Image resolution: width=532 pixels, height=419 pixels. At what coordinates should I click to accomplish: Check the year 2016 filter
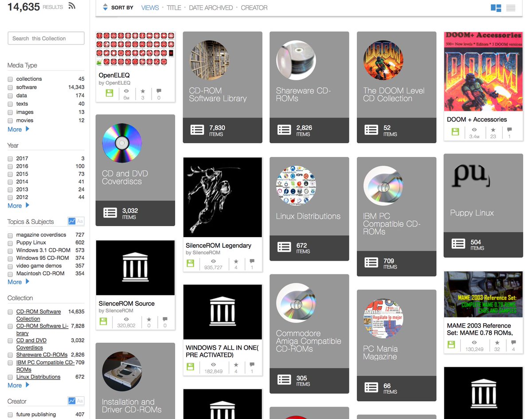pyautogui.click(x=10, y=166)
